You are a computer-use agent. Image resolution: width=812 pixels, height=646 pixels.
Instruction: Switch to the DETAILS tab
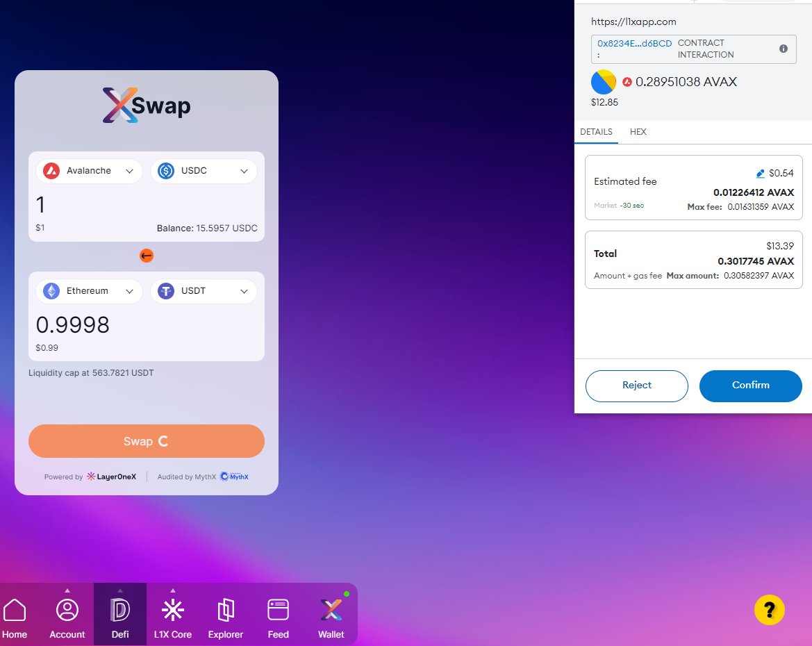(596, 131)
